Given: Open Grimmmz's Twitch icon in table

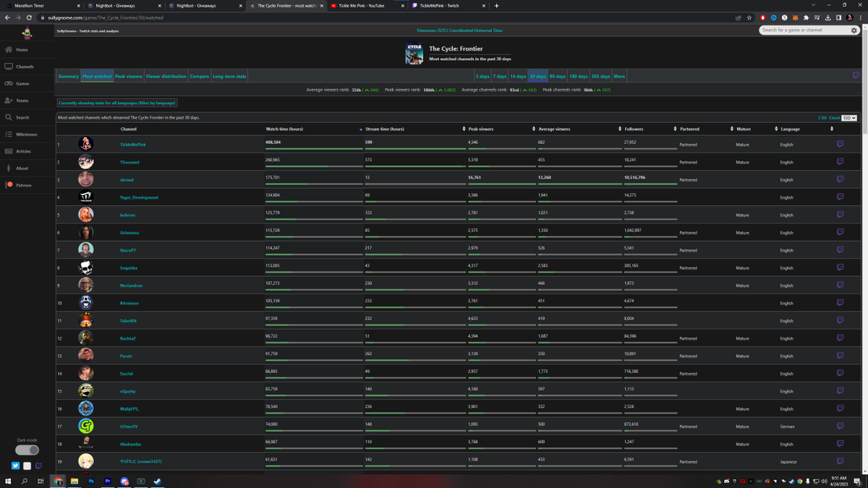Looking at the screenshot, I should pos(840,232).
